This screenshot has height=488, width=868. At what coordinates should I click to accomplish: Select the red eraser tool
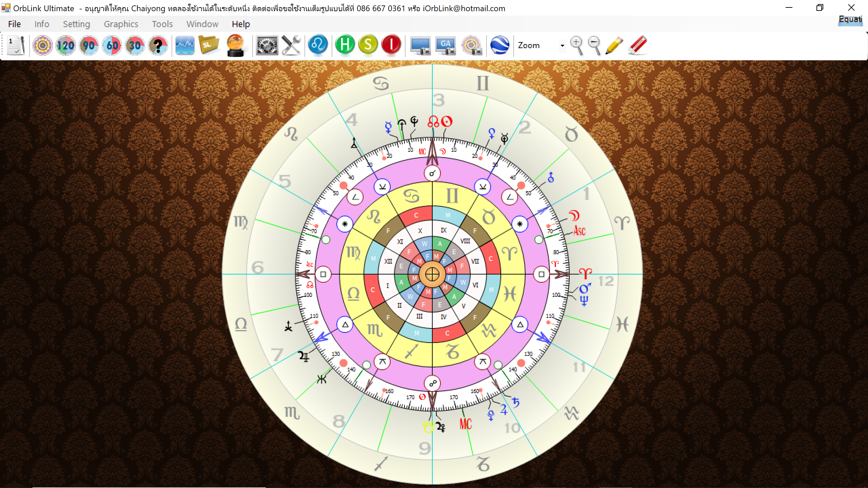(x=637, y=45)
